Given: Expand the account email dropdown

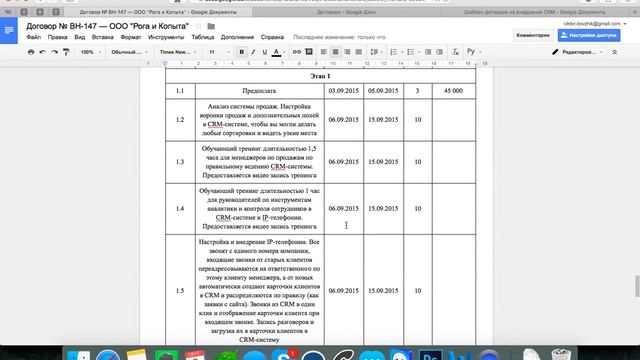Looking at the screenshot, I should [x=595, y=24].
